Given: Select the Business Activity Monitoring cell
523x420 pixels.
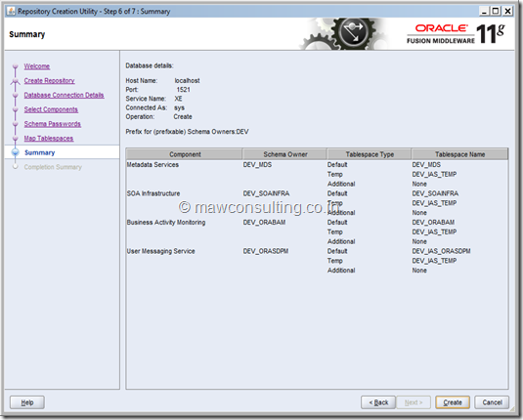Looking at the screenshot, I should point(166,223).
